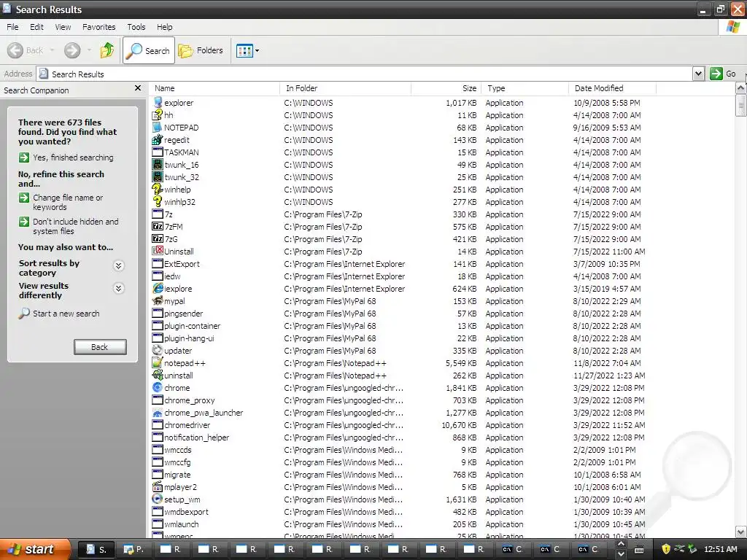This screenshot has width=747, height=560.
Task: Select the TASKMAN icon
Action: (x=158, y=152)
